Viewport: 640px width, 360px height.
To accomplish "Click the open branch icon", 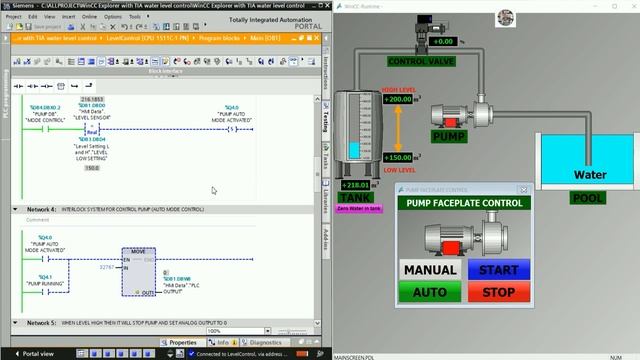I will [x=74, y=86].
